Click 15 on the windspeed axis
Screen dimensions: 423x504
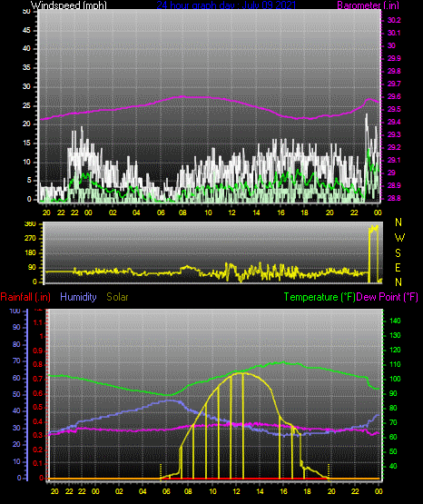pos(26,143)
